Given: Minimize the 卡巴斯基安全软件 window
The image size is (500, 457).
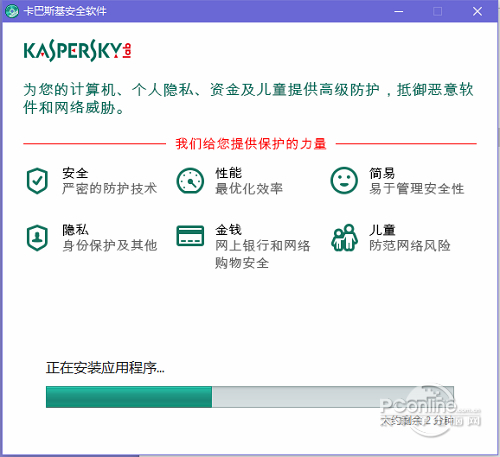Looking at the screenshot, I should (x=399, y=11).
